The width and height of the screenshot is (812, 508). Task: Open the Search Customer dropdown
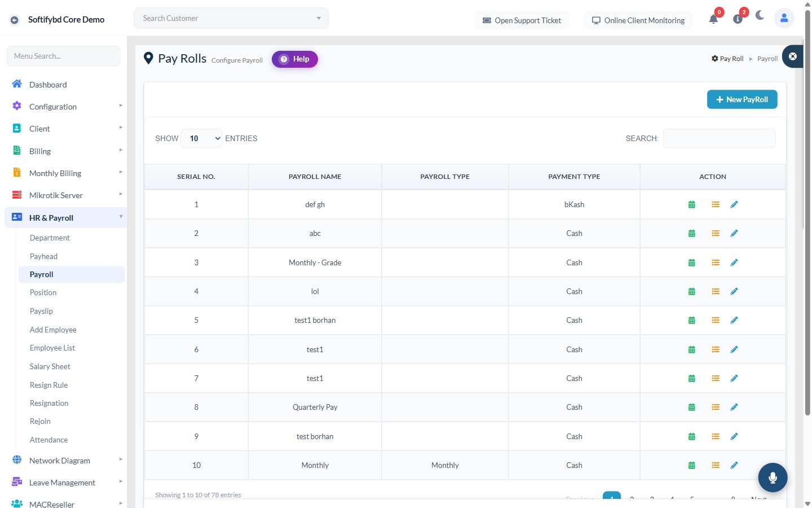click(231, 18)
